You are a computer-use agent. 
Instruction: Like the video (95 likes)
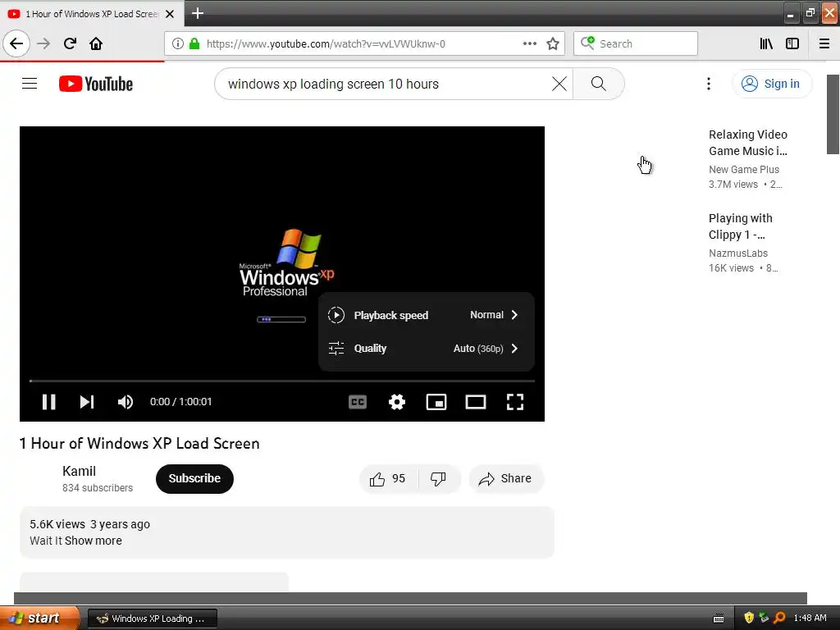click(x=388, y=479)
